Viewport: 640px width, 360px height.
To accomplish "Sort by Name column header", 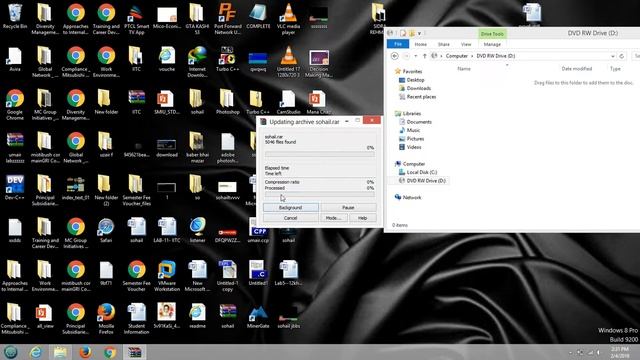I will (x=464, y=69).
